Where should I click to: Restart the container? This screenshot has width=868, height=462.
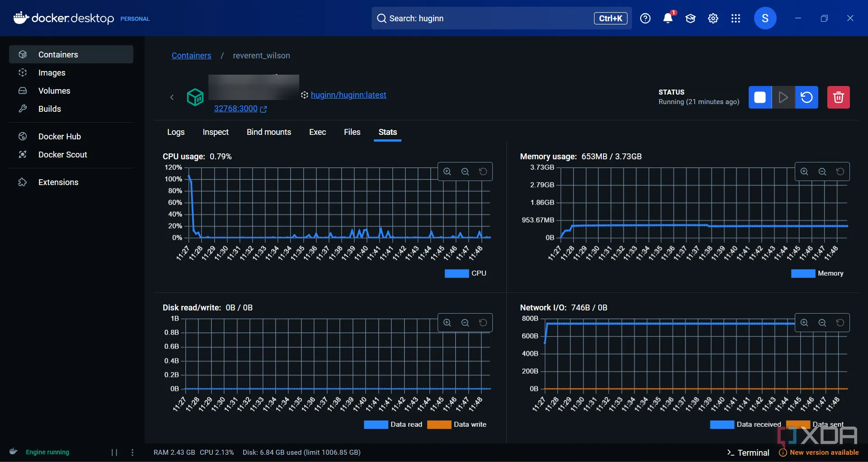coord(807,97)
